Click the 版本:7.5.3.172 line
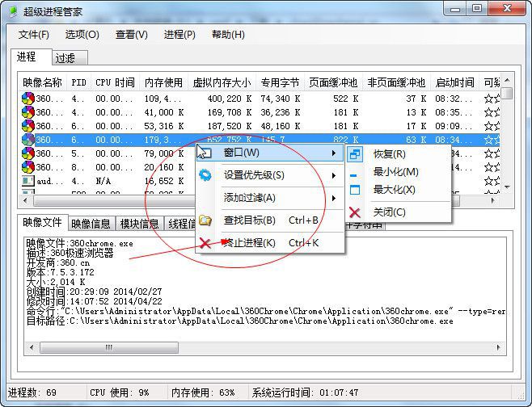Screen dimensions: 532x407 [60, 272]
